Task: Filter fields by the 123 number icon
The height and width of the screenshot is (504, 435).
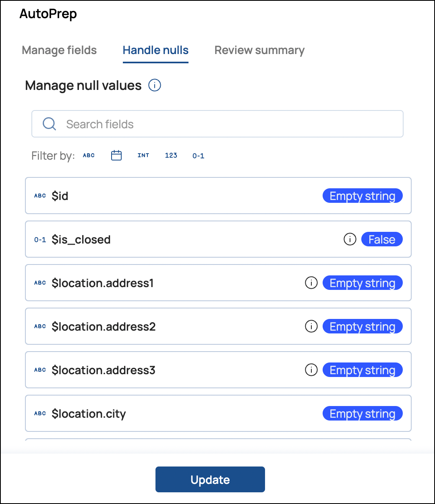Action: pyautogui.click(x=171, y=156)
